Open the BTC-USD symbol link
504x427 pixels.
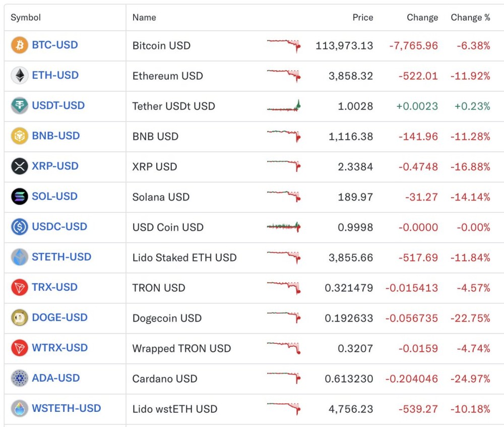(x=55, y=45)
